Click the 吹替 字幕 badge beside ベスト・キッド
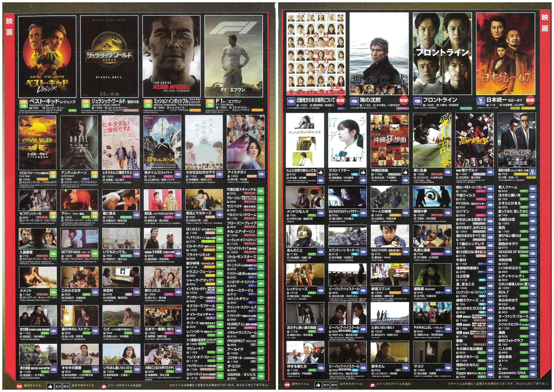 24,104
